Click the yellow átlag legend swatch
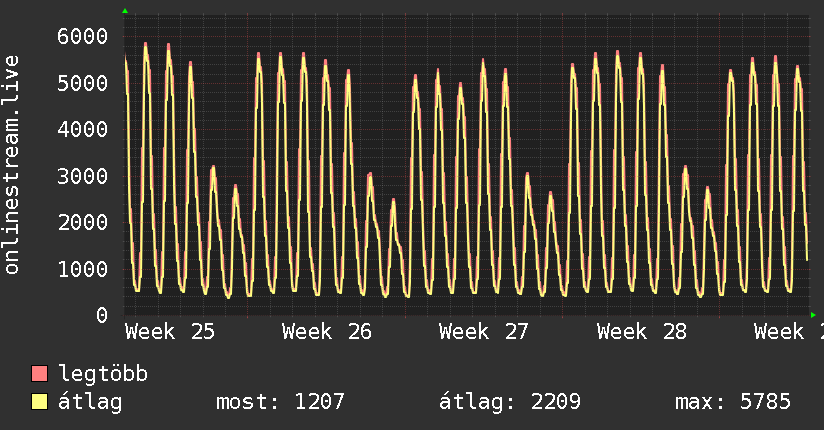Image resolution: width=824 pixels, height=430 pixels. click(x=39, y=402)
